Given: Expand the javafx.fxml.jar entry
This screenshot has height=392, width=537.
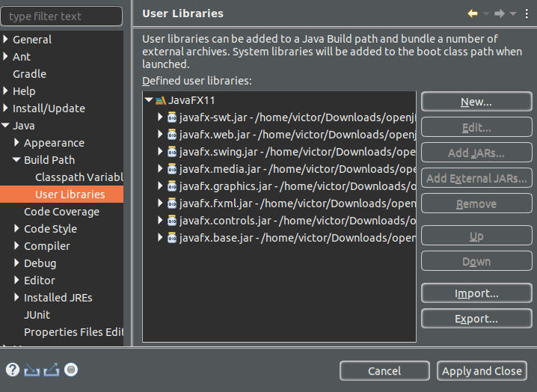Looking at the screenshot, I should pos(160,203).
